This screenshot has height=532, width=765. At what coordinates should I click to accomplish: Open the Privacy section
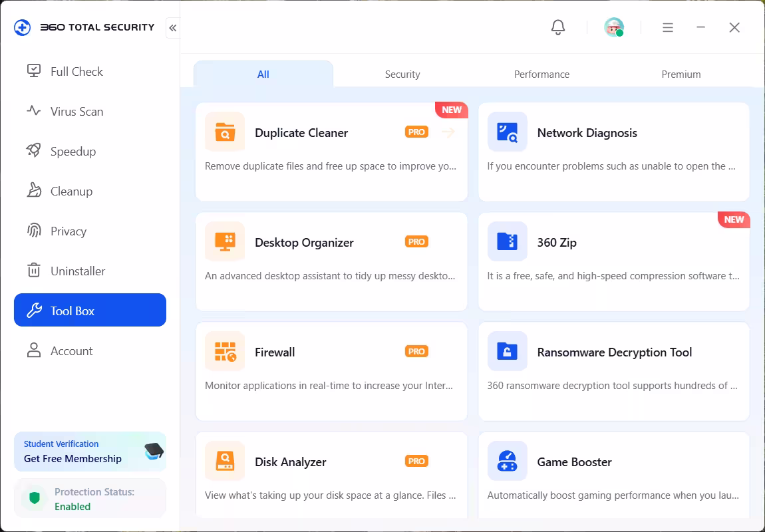[x=90, y=231]
